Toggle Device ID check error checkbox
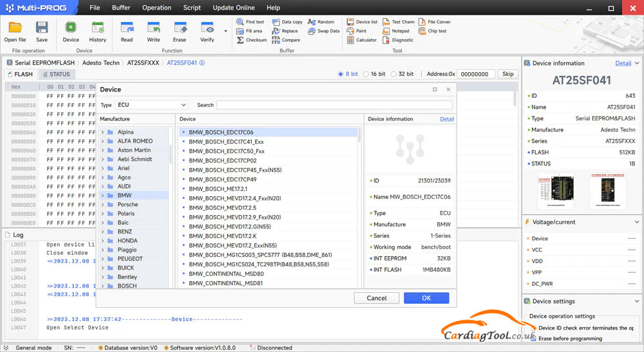Image resolution: width=644 pixels, height=352 pixels. click(533, 328)
